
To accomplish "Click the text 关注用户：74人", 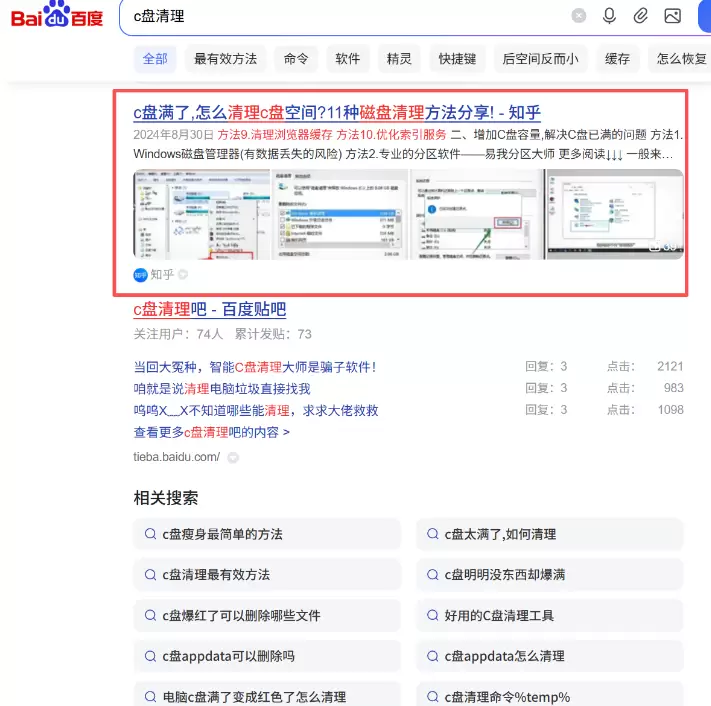I will click(178, 334).
